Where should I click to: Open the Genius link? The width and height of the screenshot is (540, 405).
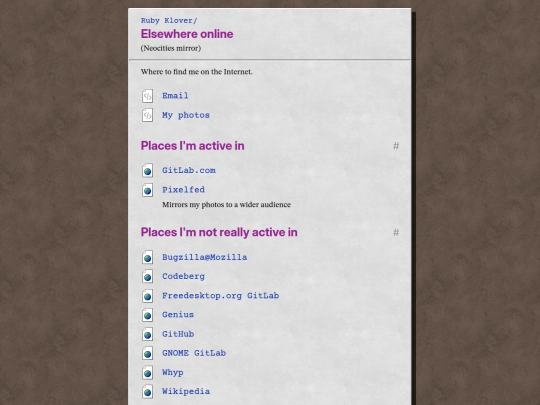(x=178, y=314)
